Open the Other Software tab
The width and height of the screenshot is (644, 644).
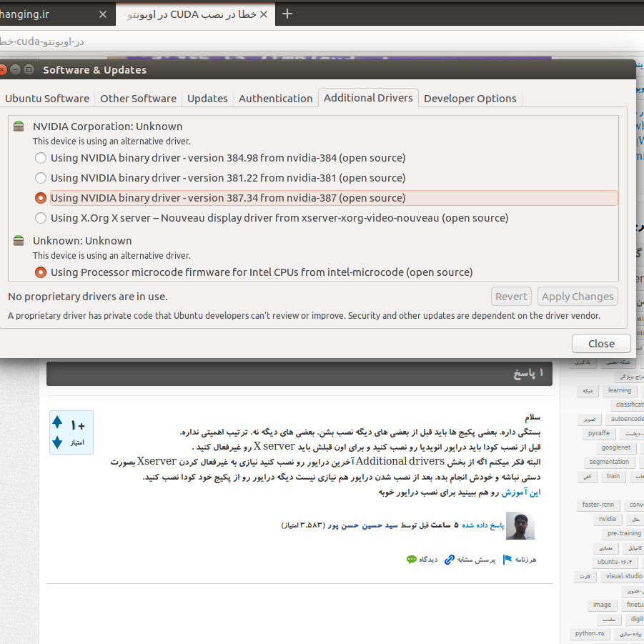[x=139, y=99]
